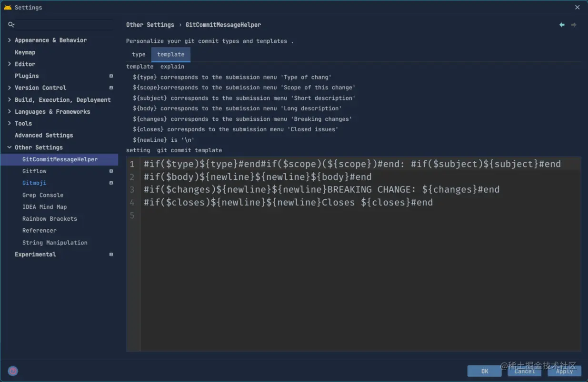Switch to the type tab
588x382 pixels.
pyautogui.click(x=139, y=54)
